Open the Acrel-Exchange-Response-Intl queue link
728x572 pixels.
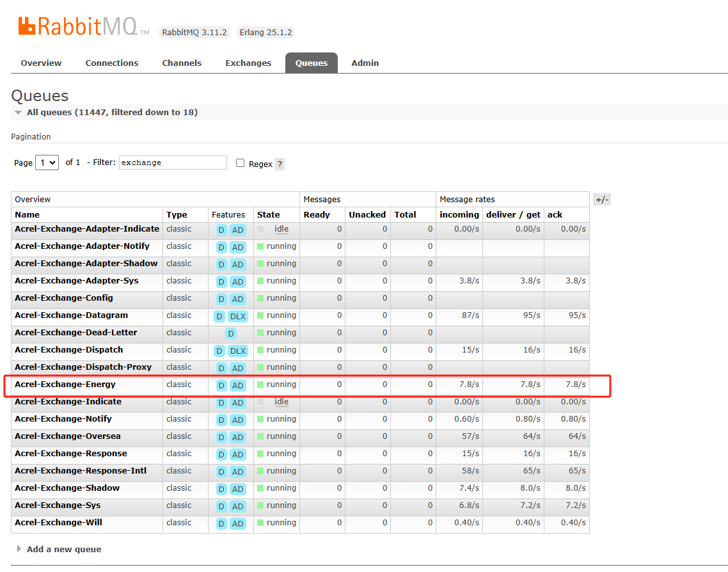(81, 471)
